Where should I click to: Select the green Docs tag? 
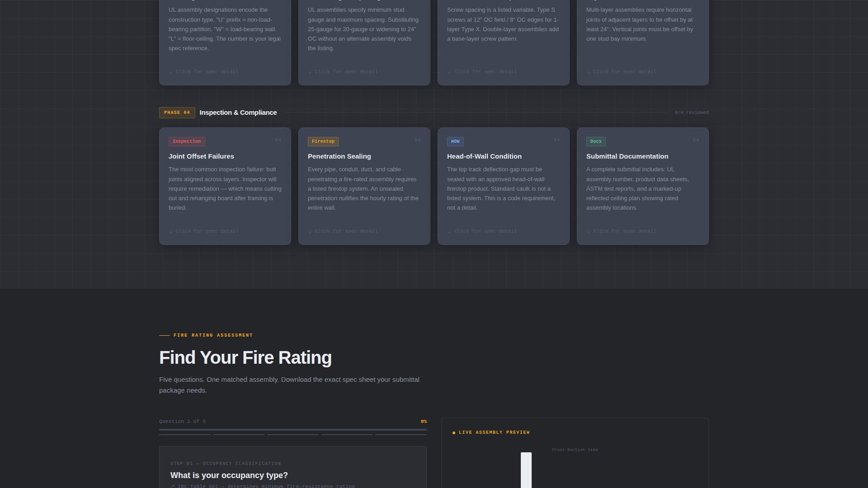coord(596,141)
